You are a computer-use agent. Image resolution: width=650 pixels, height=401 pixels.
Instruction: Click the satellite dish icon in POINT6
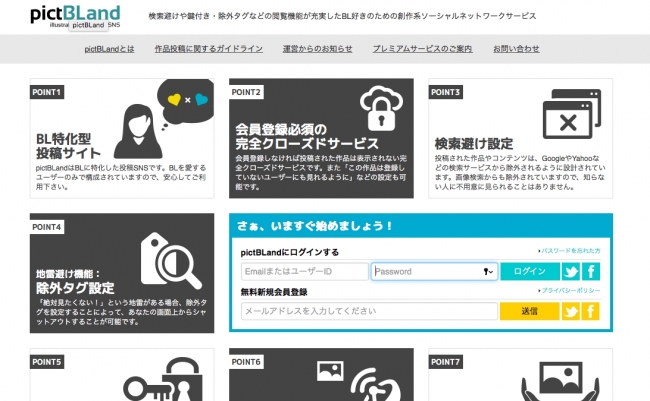376,385
